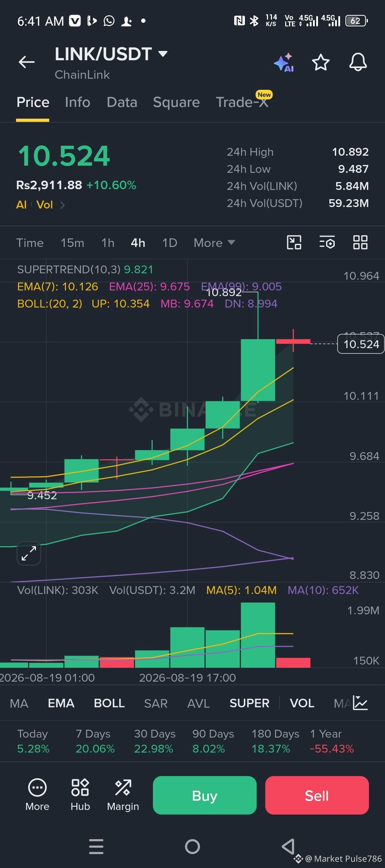Tap the 24h High 10.892 value
The width and height of the screenshot is (385, 868).
(350, 152)
